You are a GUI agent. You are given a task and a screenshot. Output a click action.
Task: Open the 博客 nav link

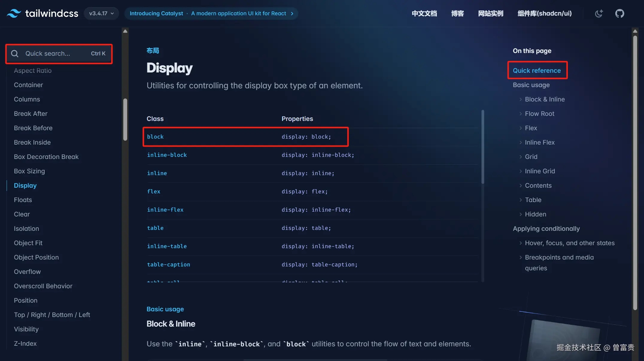(x=457, y=13)
